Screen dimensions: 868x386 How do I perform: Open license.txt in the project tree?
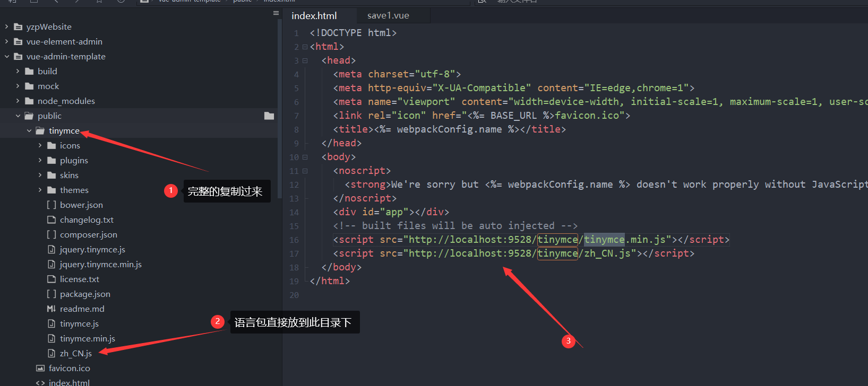pyautogui.click(x=80, y=279)
